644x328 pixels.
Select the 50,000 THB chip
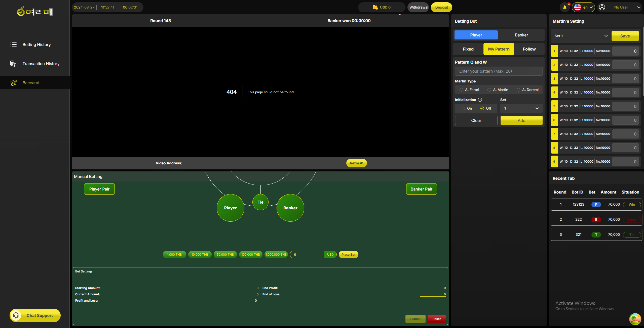[225, 255]
